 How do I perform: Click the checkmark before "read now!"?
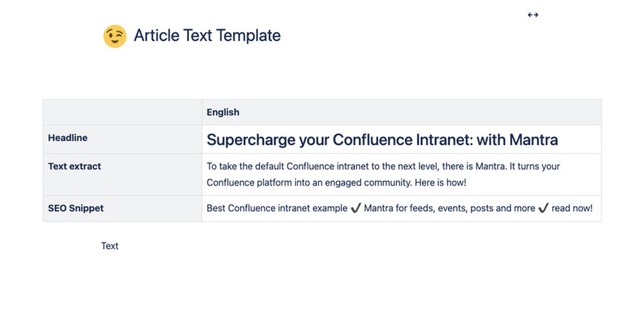pyautogui.click(x=543, y=208)
